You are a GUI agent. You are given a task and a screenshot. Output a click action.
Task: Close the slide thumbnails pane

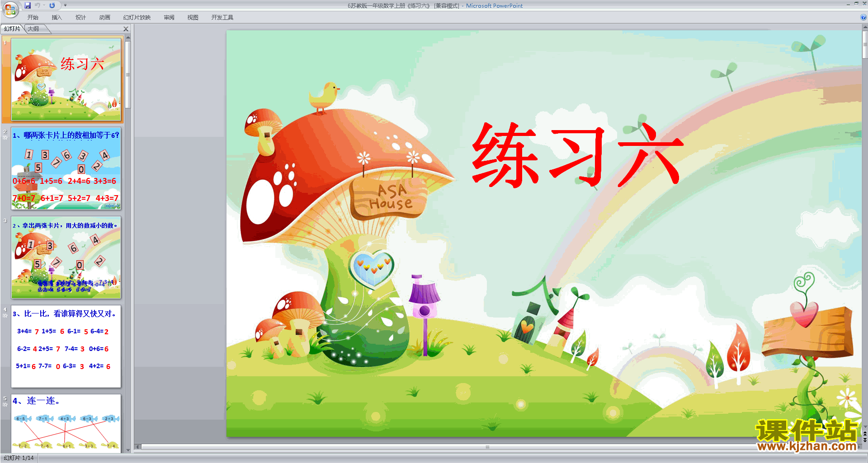point(126,29)
